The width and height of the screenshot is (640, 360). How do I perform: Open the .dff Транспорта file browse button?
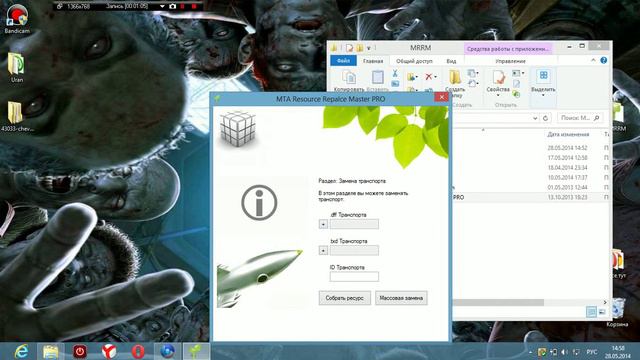[323, 224]
